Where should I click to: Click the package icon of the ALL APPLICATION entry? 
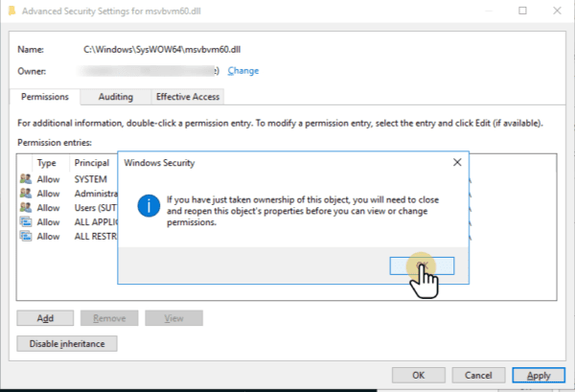point(25,222)
